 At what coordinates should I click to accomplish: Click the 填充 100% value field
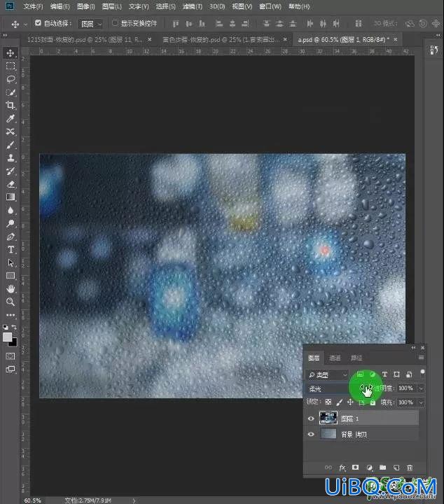coord(407,402)
